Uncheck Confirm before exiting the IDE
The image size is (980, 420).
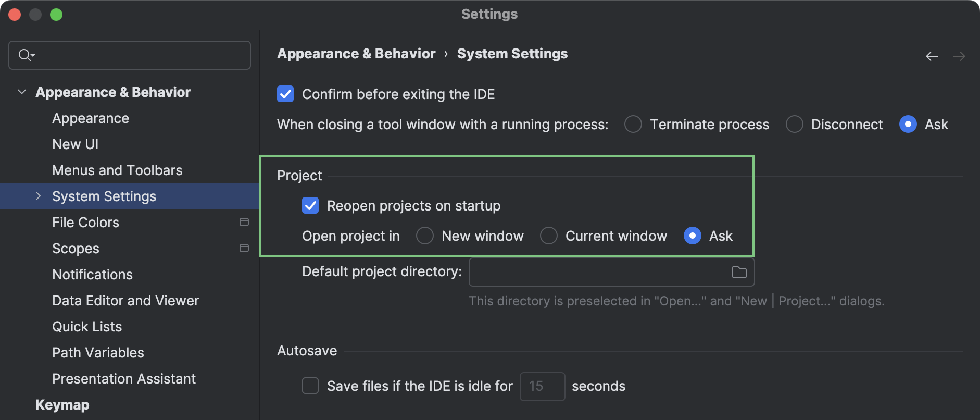pos(285,94)
